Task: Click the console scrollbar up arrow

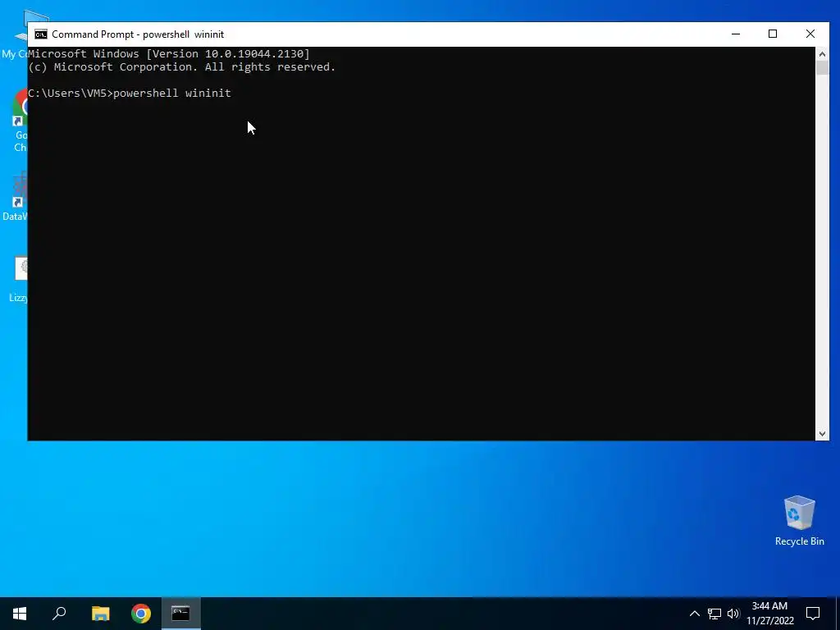Action: 822,53
